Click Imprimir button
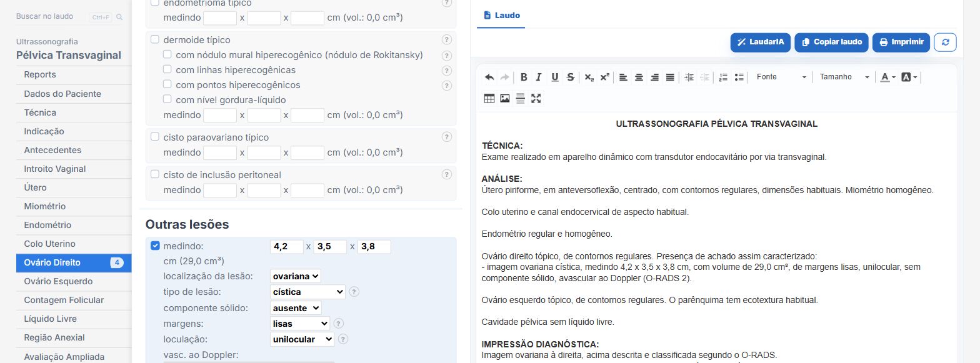 click(x=901, y=42)
